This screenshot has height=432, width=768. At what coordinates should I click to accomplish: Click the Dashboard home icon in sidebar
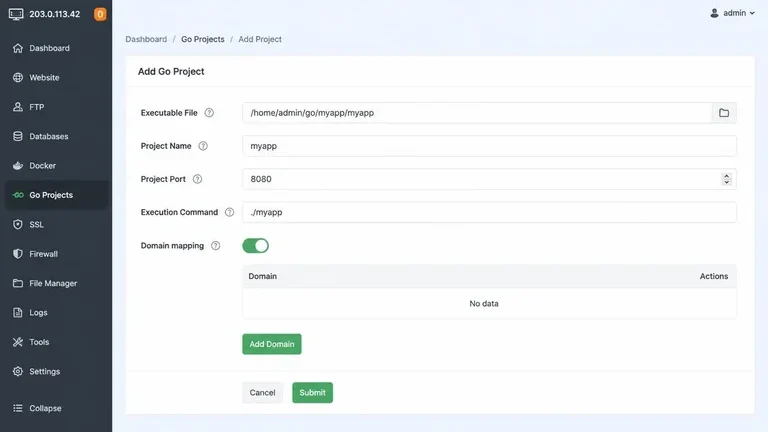click(18, 48)
